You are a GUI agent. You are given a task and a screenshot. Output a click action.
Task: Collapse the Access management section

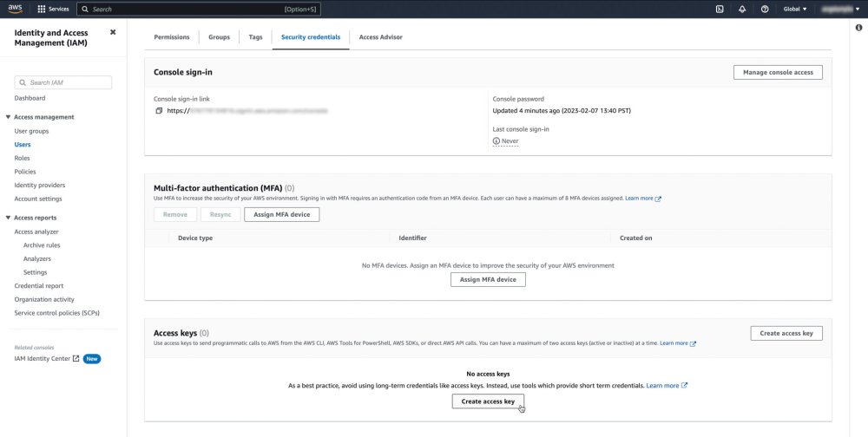tap(9, 117)
